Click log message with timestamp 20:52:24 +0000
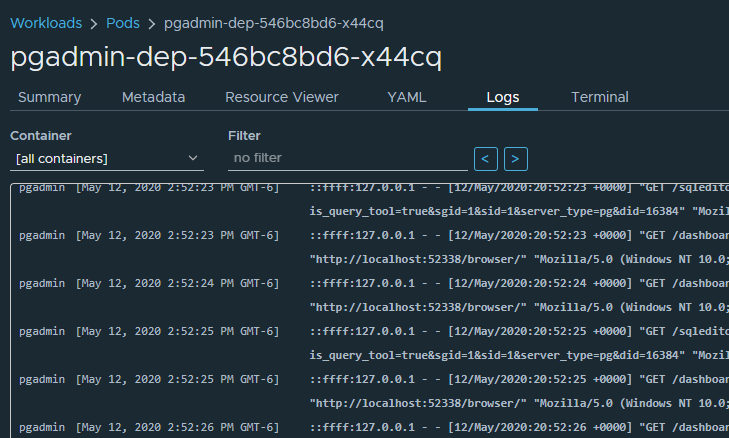 519,295
